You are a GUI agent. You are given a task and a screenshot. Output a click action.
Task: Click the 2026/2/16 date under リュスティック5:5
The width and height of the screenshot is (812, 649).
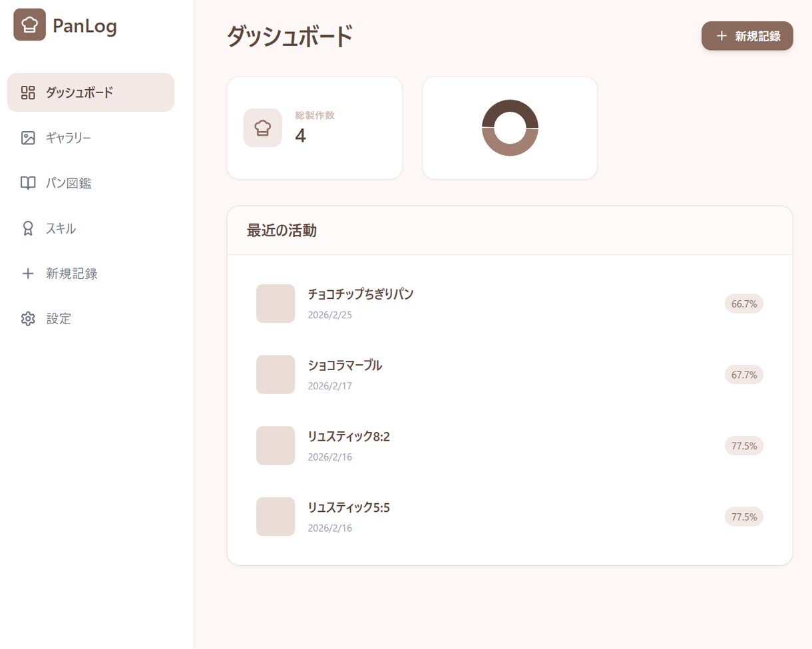(x=329, y=528)
